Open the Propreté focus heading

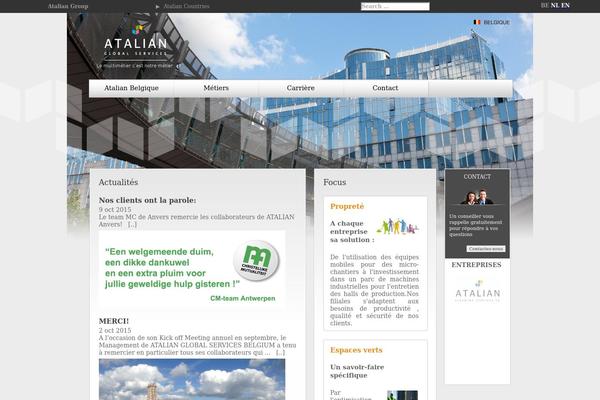point(347,206)
